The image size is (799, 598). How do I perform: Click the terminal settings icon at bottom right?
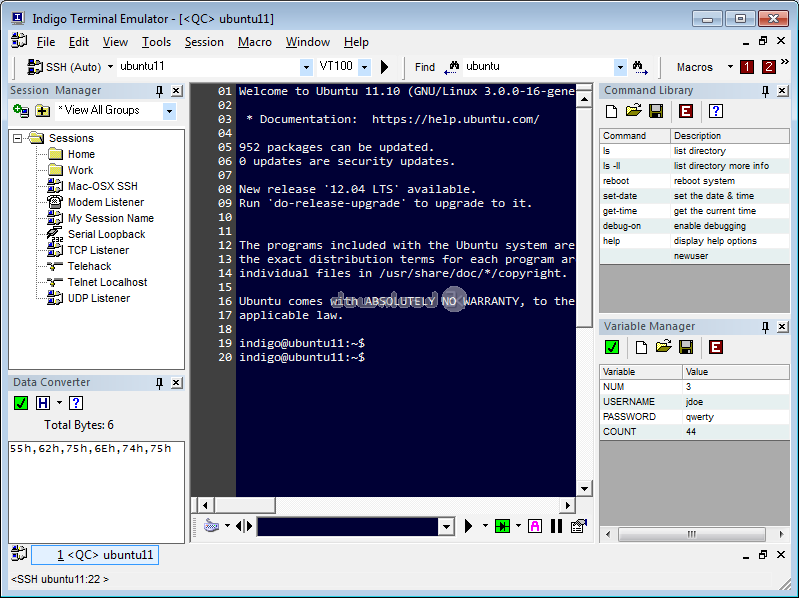click(x=578, y=526)
